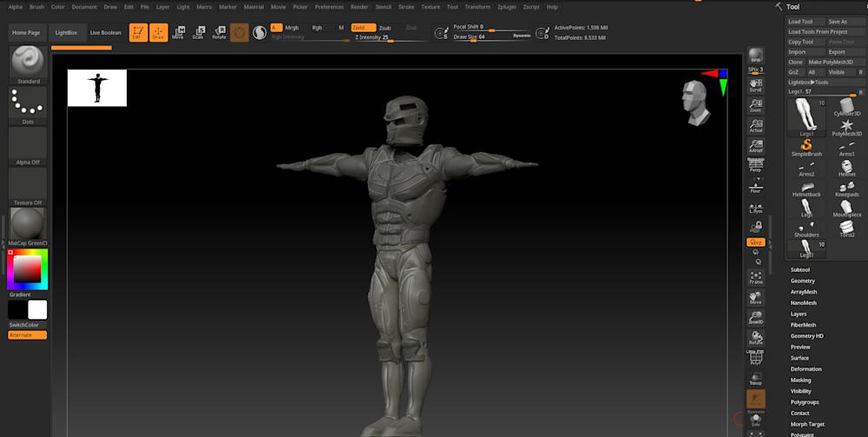Click the Floor grid icon
The height and width of the screenshot is (437, 868).
[755, 185]
